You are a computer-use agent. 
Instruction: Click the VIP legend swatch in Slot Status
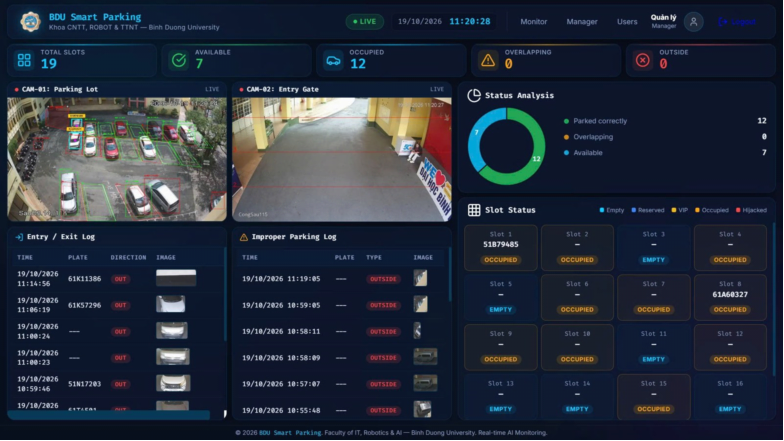coord(674,210)
